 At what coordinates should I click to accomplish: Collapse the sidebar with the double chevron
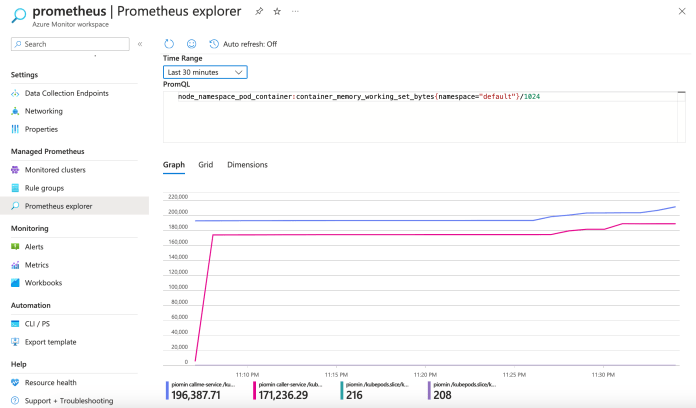140,44
